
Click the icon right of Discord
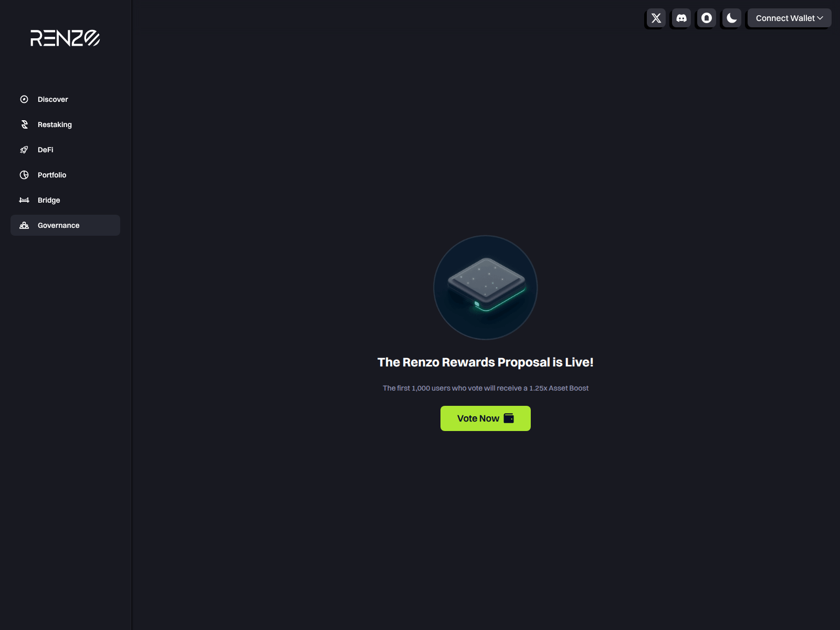(707, 18)
